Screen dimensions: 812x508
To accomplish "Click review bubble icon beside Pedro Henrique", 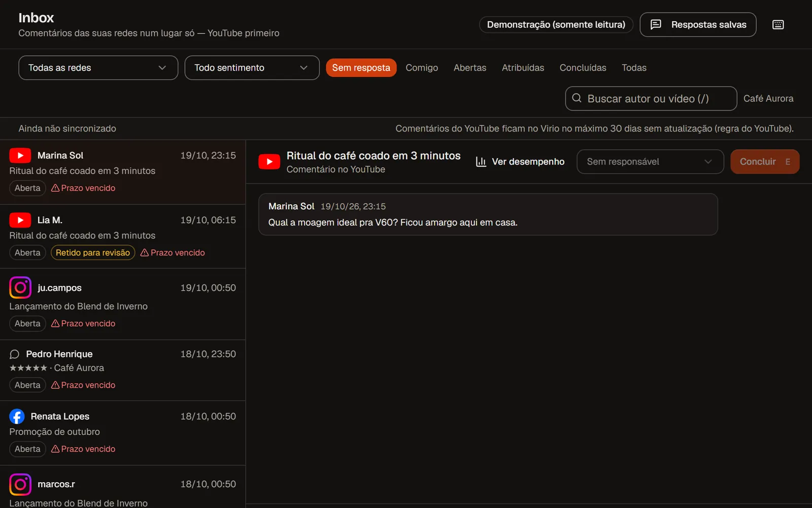I will coord(15,354).
